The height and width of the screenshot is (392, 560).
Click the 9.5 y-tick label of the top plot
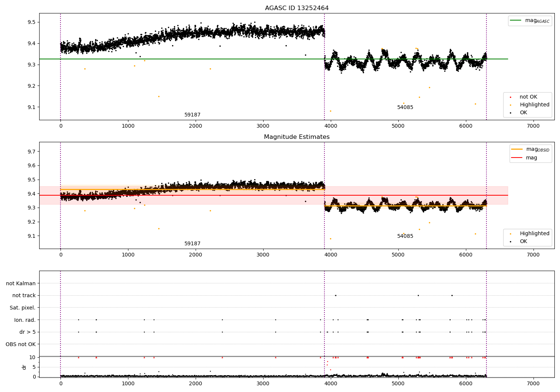(31, 22)
